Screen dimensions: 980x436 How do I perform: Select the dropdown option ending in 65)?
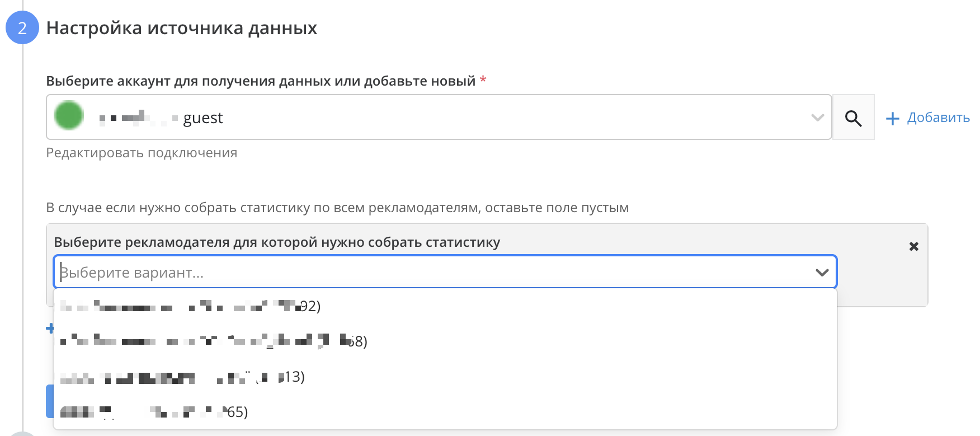tap(445, 412)
